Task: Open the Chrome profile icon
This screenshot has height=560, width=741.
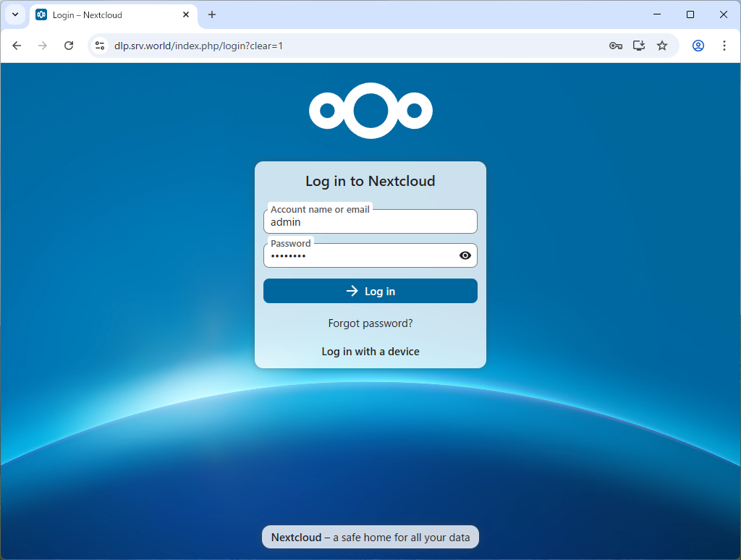Action: click(698, 46)
